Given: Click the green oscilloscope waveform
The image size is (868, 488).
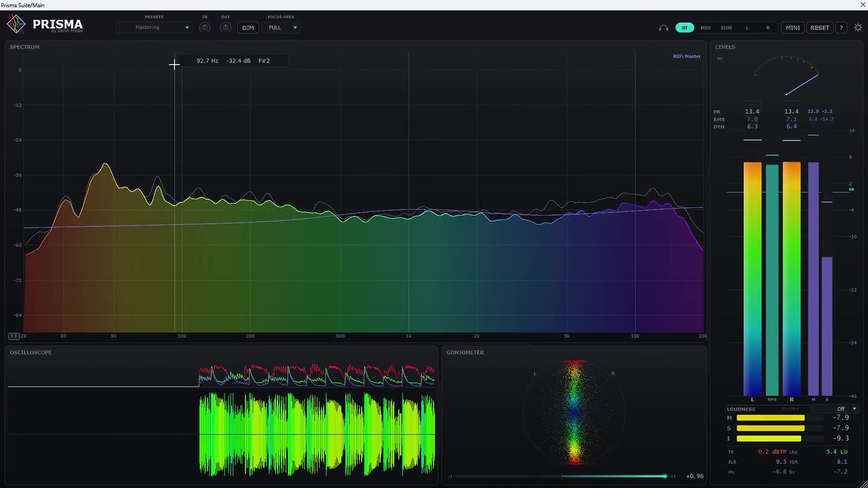Looking at the screenshot, I should click(x=317, y=434).
